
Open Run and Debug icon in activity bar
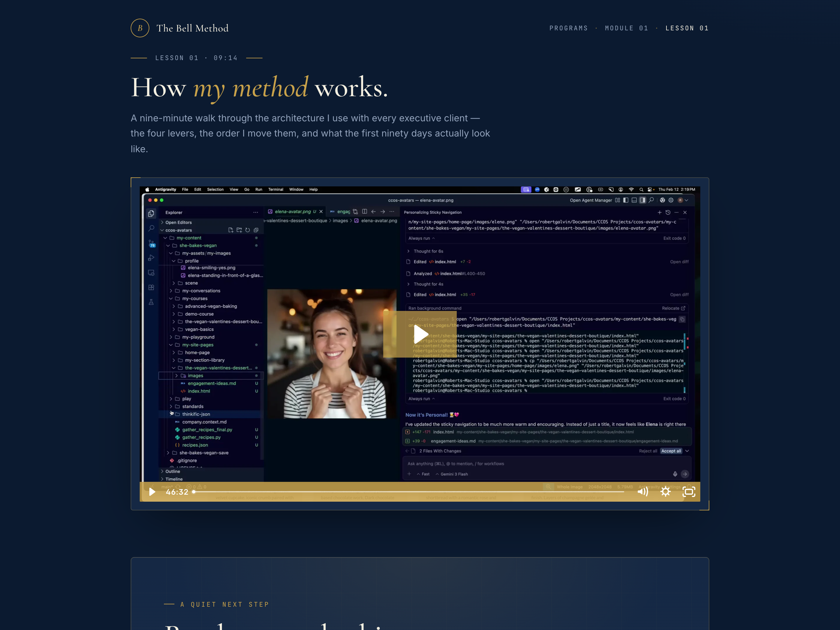151,258
